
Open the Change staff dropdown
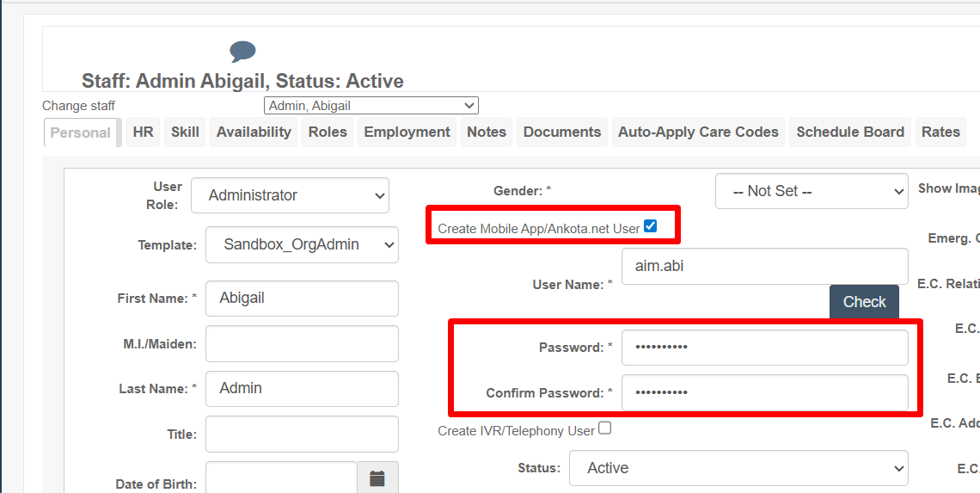pyautogui.click(x=371, y=106)
